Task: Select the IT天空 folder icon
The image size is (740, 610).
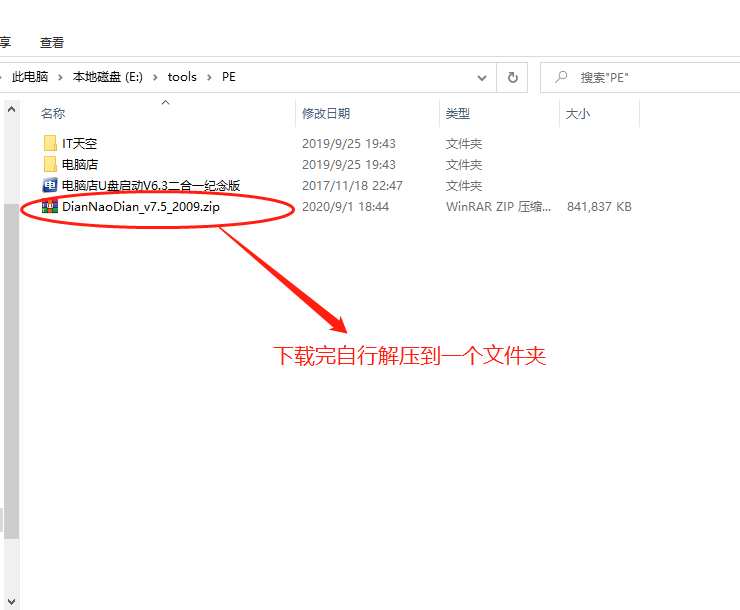Action: point(50,143)
